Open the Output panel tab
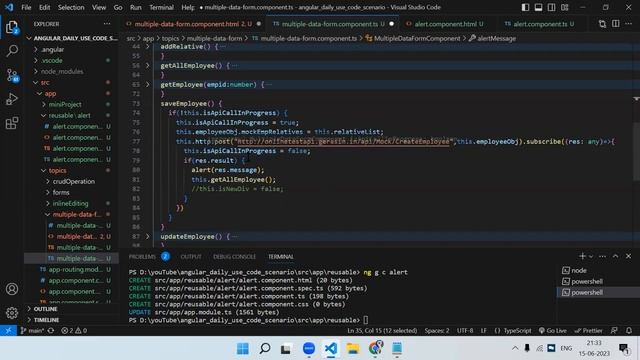This screenshot has width=640, height=360. coord(191,257)
